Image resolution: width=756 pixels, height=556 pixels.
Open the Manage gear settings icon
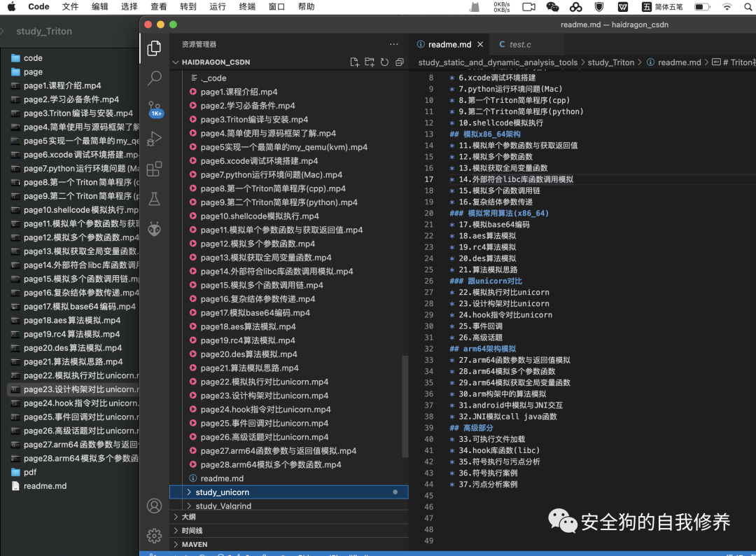coord(154,536)
